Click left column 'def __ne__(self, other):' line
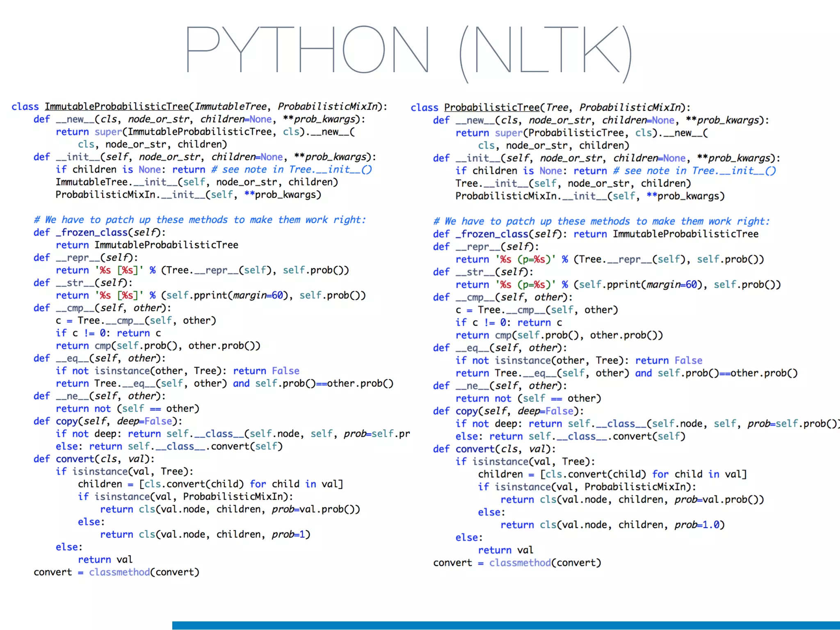This screenshot has width=840, height=630. tap(99, 396)
